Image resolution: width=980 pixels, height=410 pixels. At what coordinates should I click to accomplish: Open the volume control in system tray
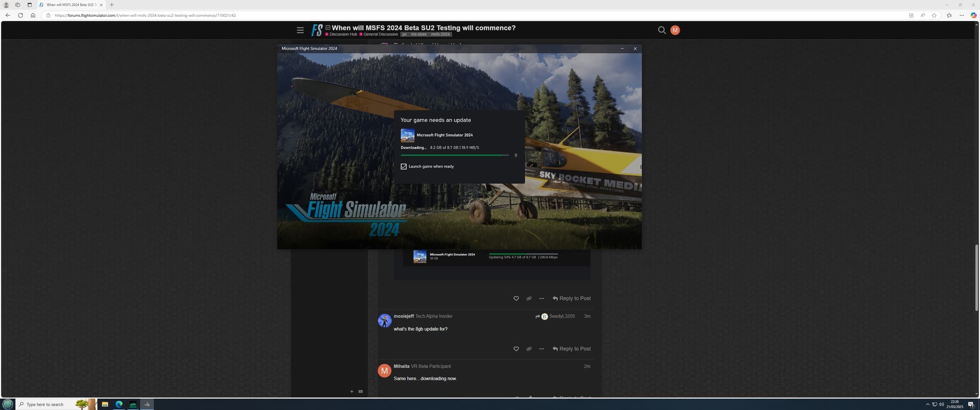click(x=941, y=404)
